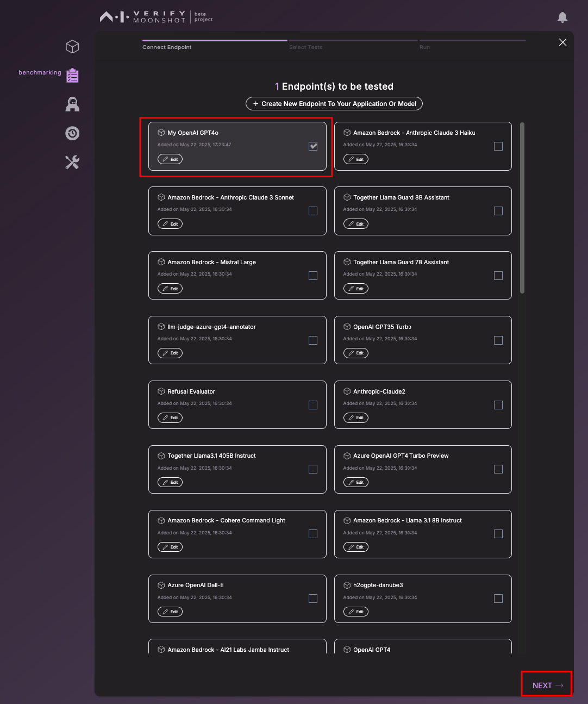Edit the OpenAI GPT35 Turbo endpoint
Screen dimensions: 588x704
click(x=356, y=353)
